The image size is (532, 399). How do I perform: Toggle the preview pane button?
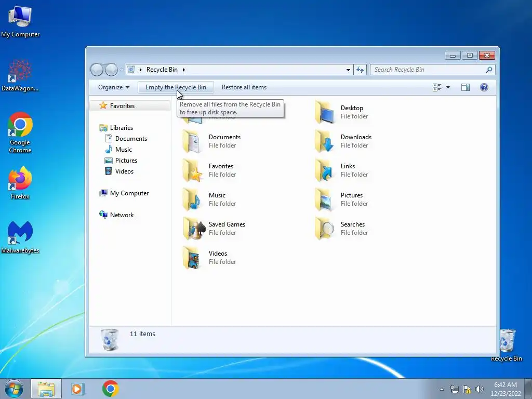click(x=465, y=87)
